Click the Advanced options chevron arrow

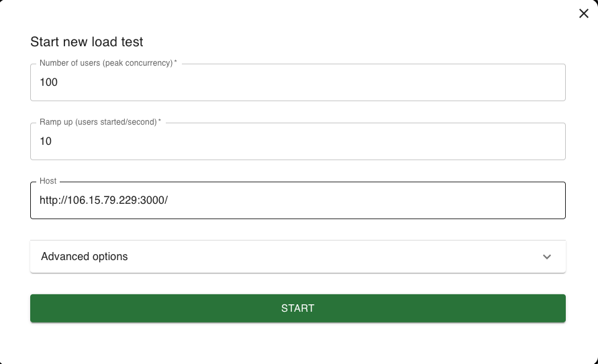tap(547, 257)
